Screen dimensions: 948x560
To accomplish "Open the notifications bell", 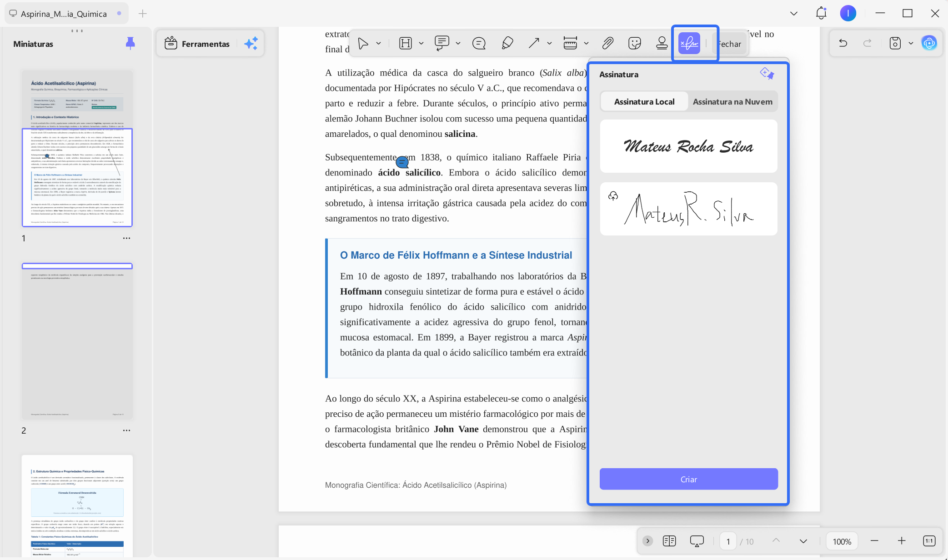I will 821,13.
